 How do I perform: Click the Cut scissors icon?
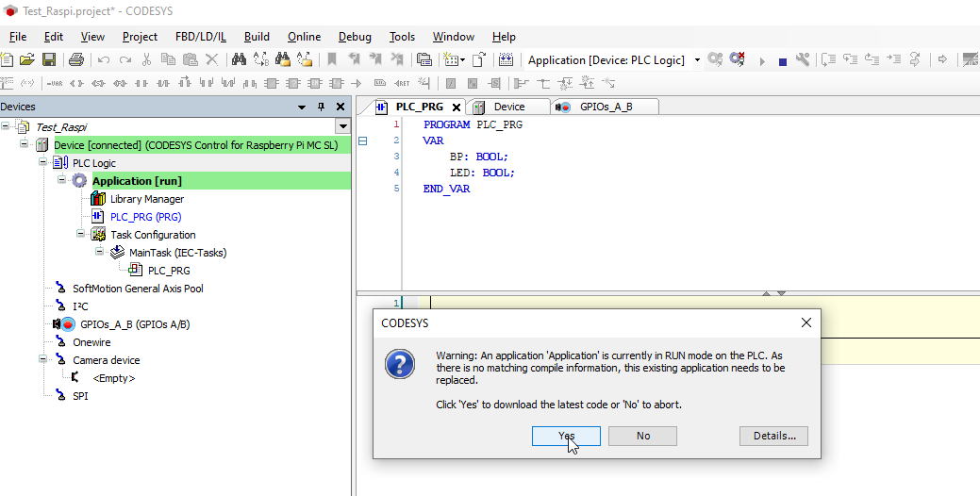[146, 60]
